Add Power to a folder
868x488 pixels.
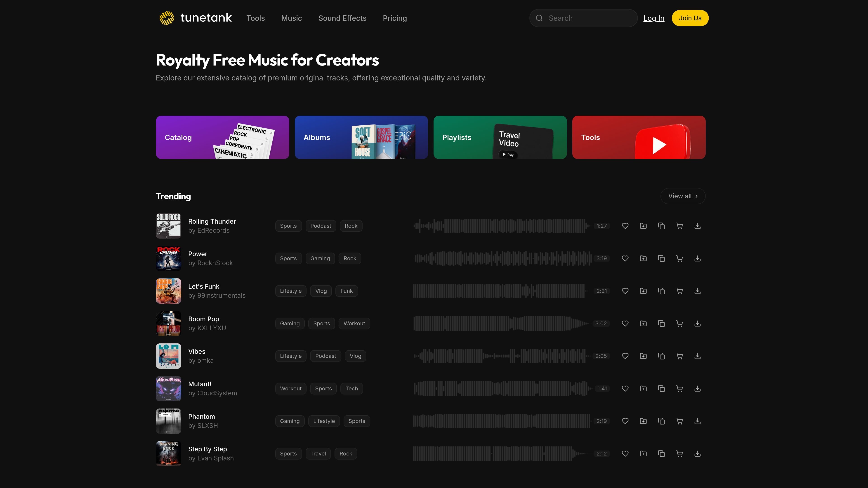643,259
